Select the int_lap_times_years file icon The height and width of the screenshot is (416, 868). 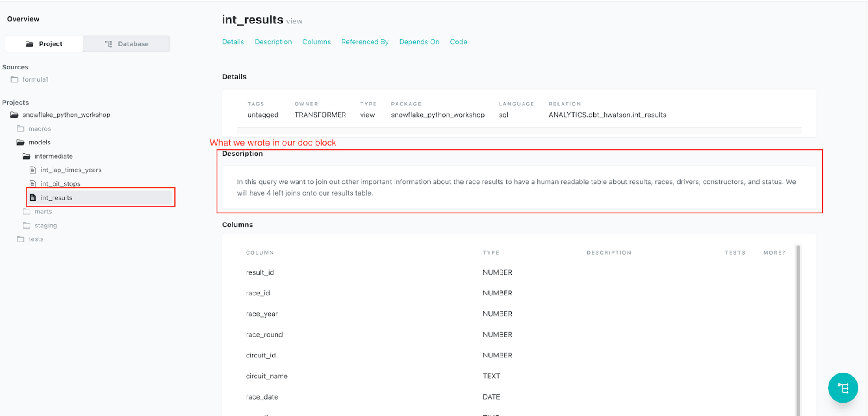point(33,170)
